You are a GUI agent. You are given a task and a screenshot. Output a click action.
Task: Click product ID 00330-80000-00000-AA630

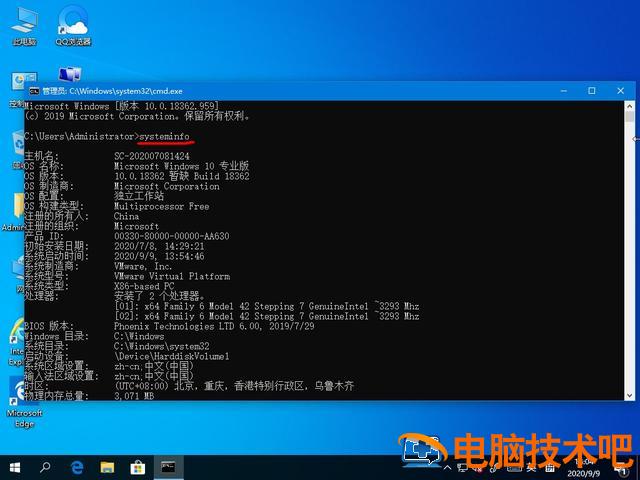coord(171,236)
